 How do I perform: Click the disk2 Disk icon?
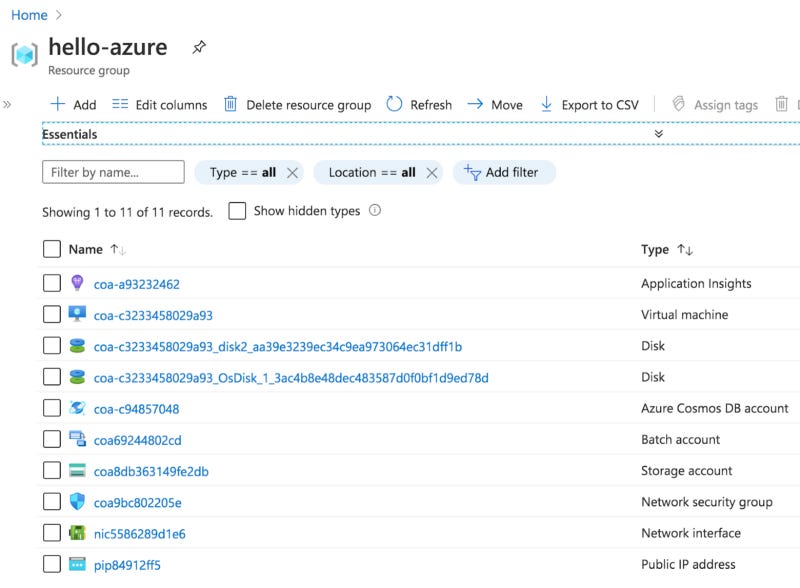[77, 346]
